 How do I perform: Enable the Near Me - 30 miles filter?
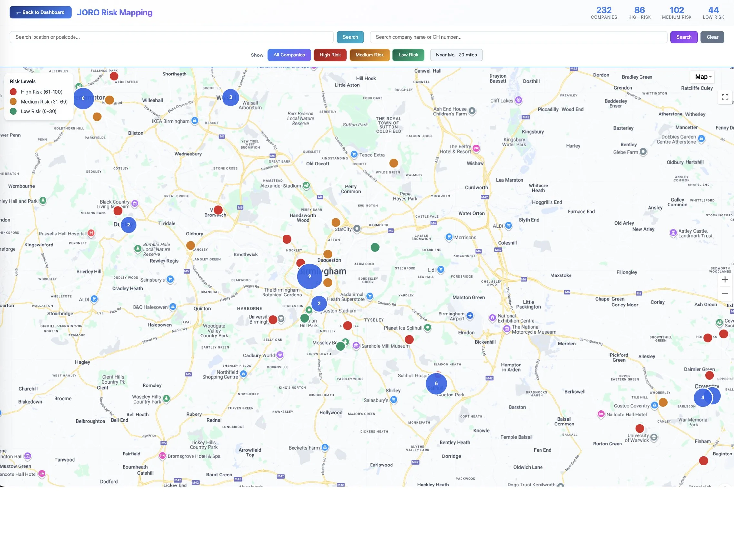pos(456,55)
